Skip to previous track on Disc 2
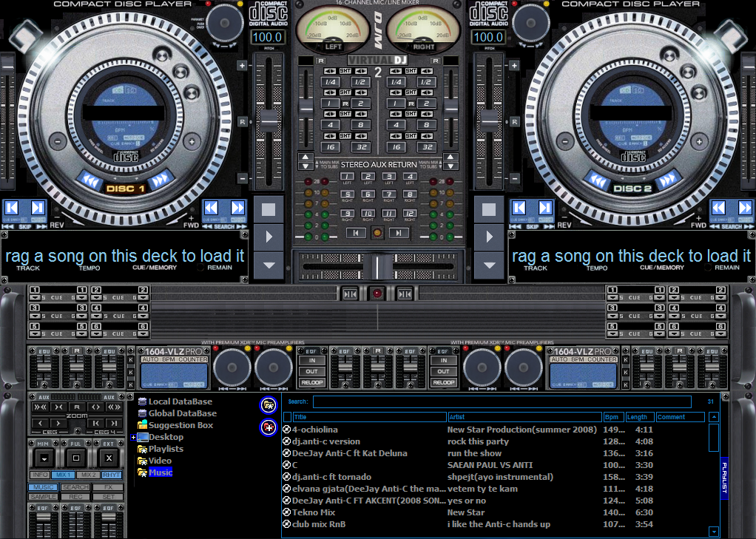 pos(519,208)
